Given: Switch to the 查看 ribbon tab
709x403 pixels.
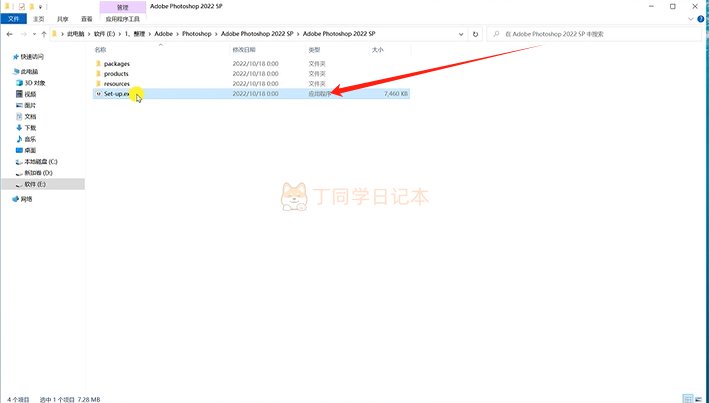Looking at the screenshot, I should 86,19.
